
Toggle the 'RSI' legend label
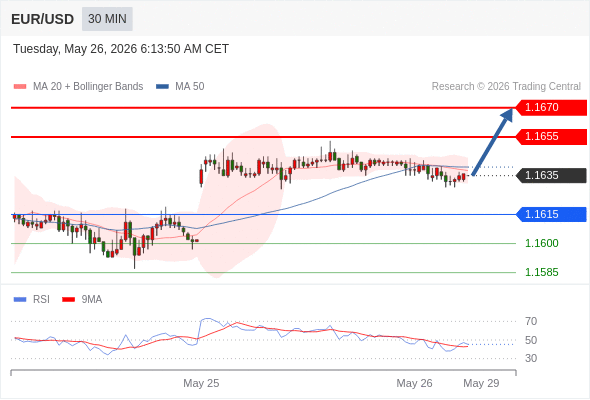click(x=41, y=300)
